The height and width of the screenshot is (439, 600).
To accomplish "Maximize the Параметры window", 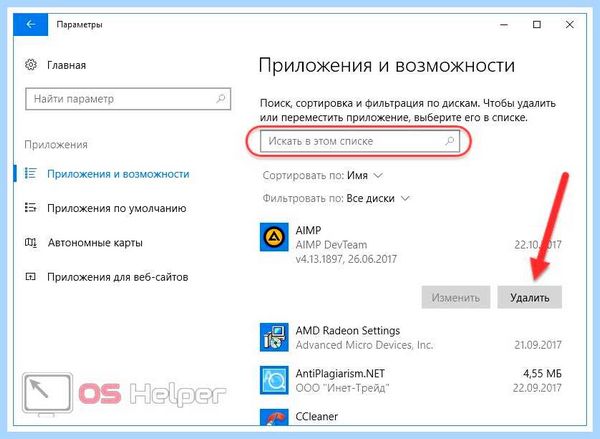I will point(537,24).
